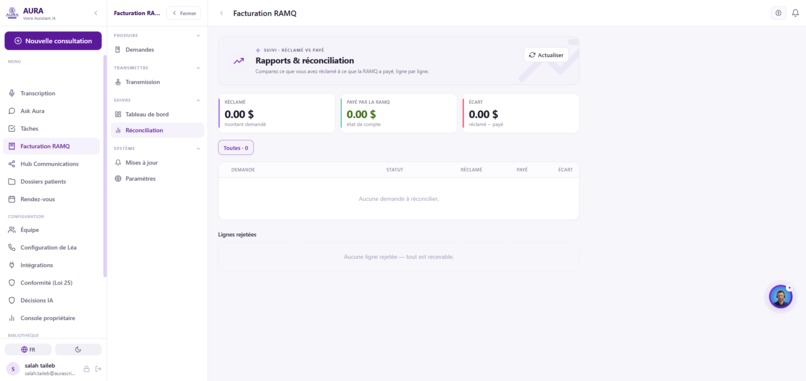806x381 pixels.
Task: Click the Paramètres globe icon
Action: pos(118,179)
